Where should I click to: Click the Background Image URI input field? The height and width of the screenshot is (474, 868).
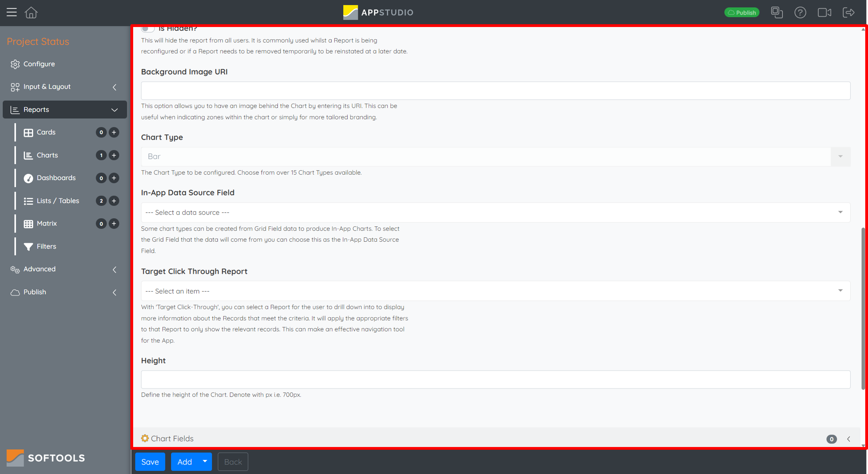[495, 91]
